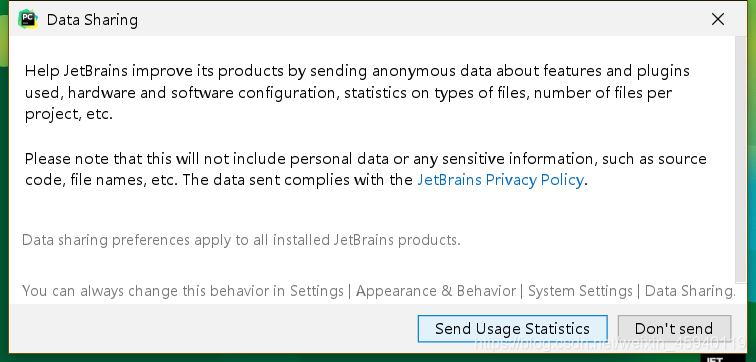Choose the Don't send button
The image size is (756, 362).
tap(674, 329)
